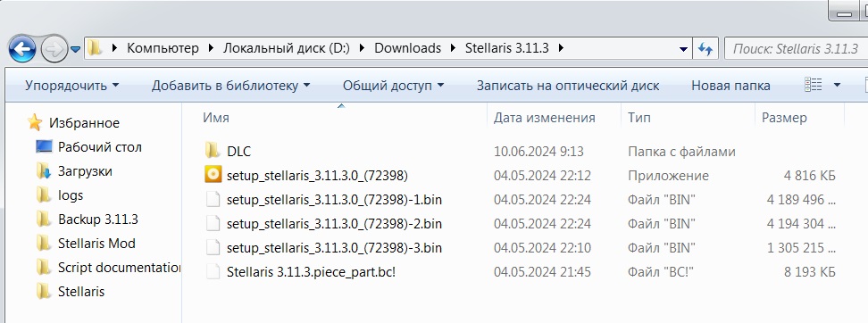The height and width of the screenshot is (323, 868).
Task: Click the Новая папка button
Action: (730, 86)
